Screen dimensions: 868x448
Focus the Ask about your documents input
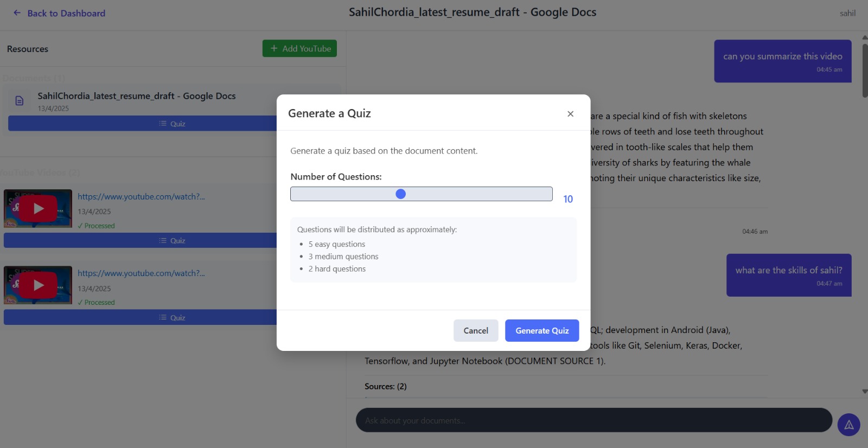coord(593,420)
